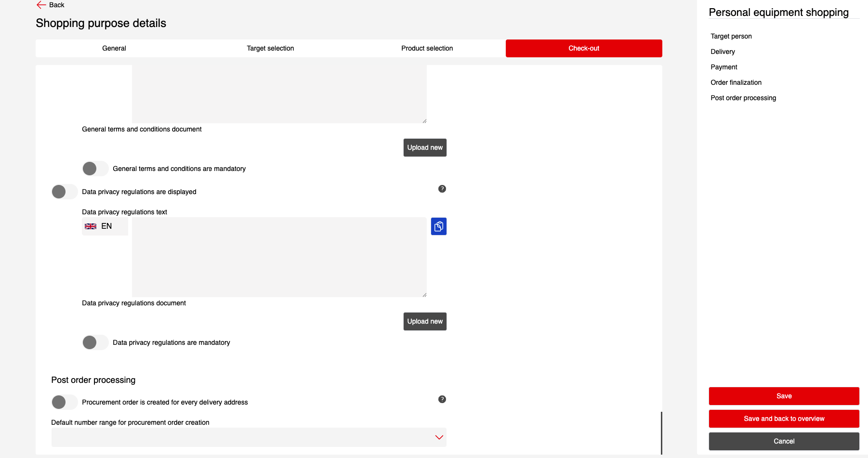Upload new data privacy regulations document

point(424,321)
